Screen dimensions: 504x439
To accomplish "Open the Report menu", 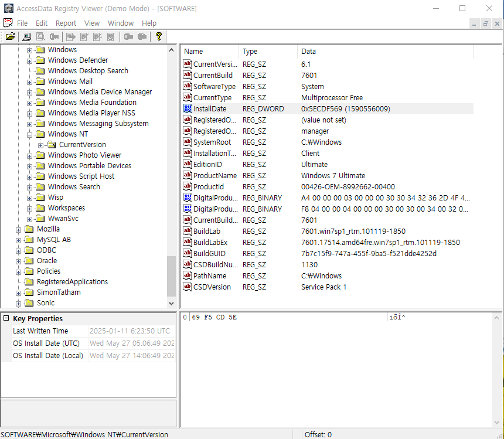I will coord(66,23).
